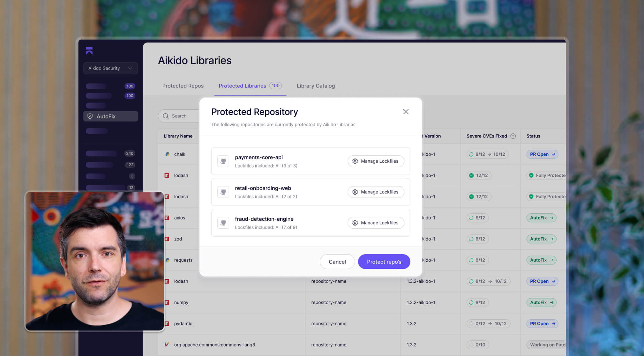Click the npm icon beside axios

[x=167, y=218]
